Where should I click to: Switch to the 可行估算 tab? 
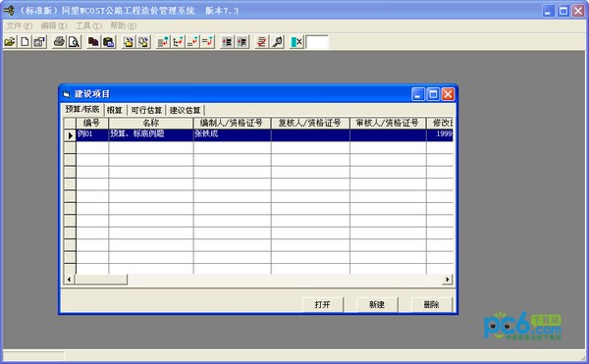coord(146,110)
